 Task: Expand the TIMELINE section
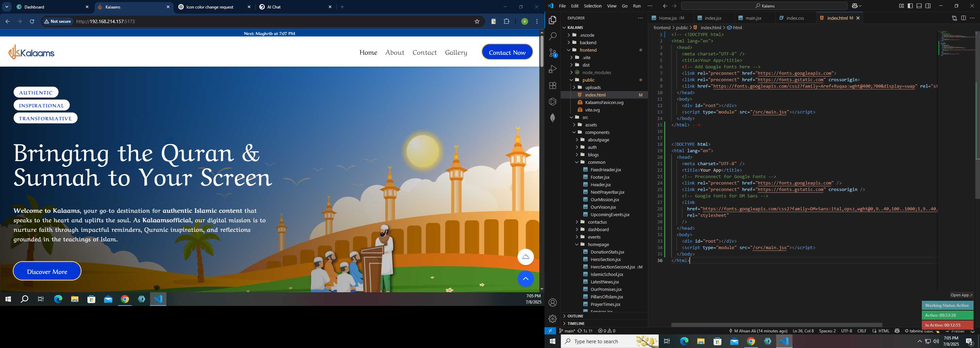pyautogui.click(x=604, y=324)
